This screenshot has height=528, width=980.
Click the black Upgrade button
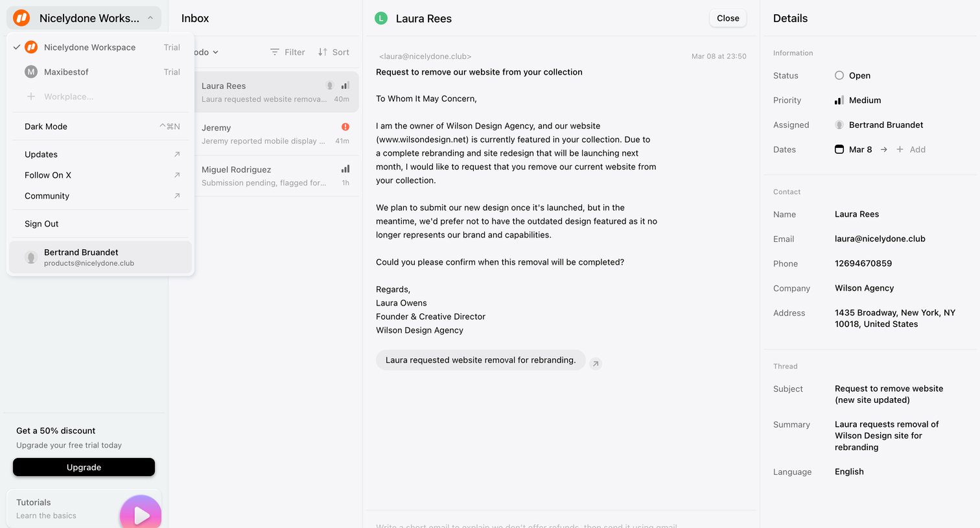coord(84,467)
